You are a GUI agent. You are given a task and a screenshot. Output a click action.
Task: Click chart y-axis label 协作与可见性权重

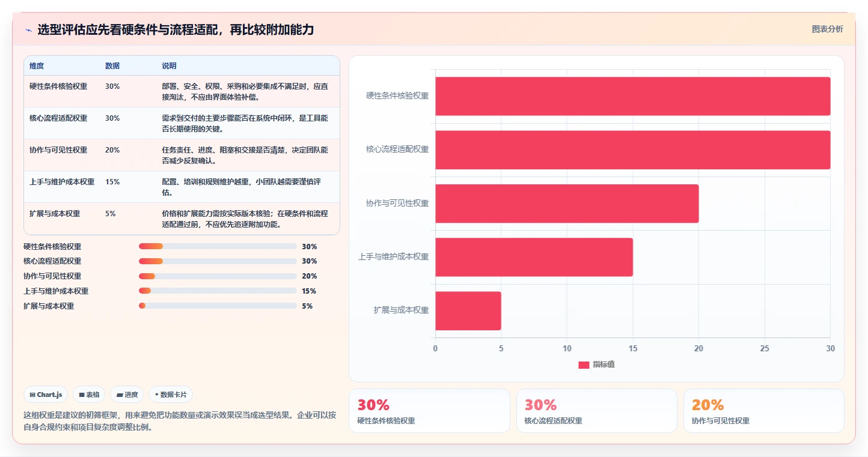point(397,203)
